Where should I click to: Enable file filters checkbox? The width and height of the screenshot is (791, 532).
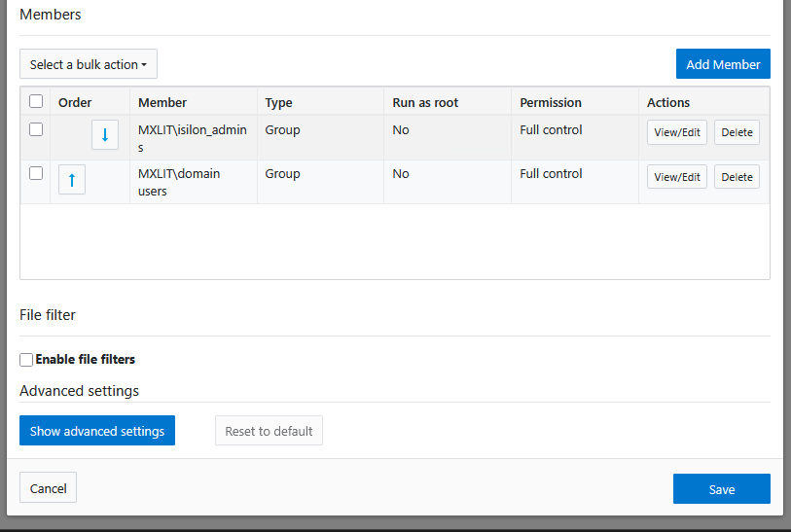tap(26, 360)
